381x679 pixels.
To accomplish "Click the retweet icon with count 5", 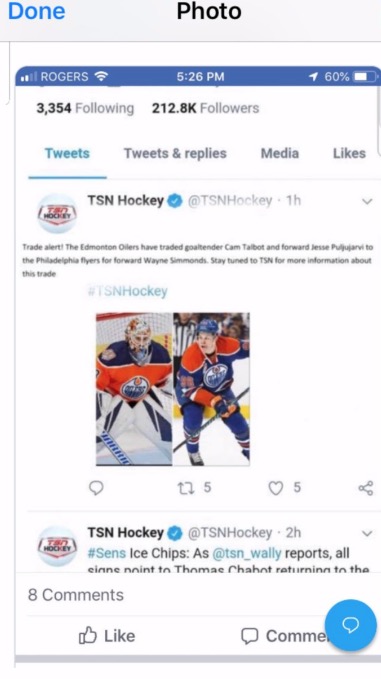I will pos(187,488).
